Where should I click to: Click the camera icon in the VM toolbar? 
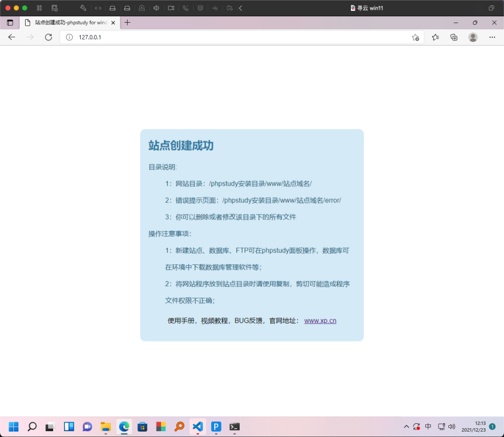tap(171, 8)
